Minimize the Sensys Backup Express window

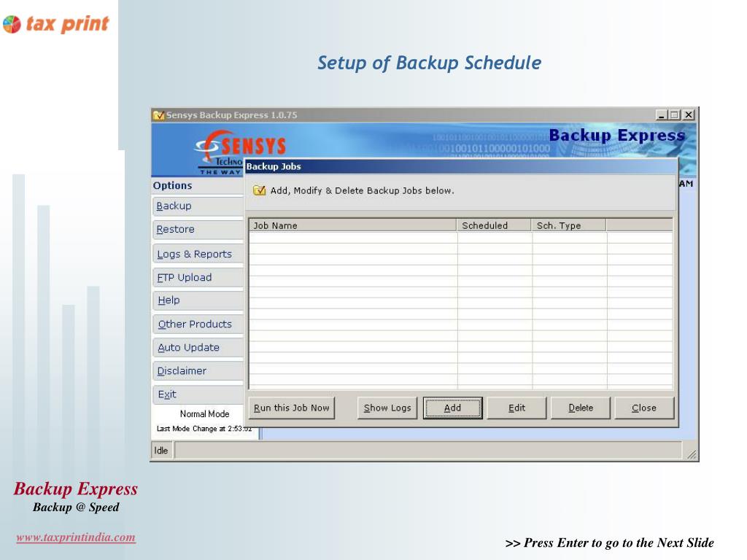(661, 114)
